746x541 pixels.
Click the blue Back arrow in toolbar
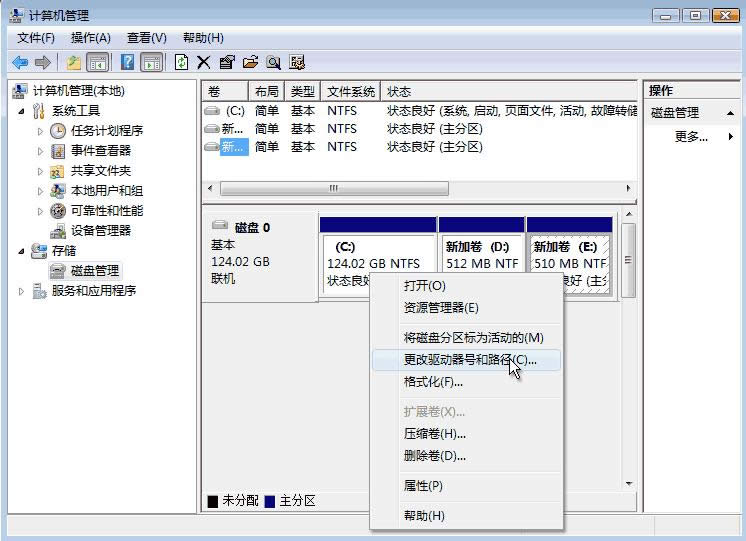coord(20,62)
